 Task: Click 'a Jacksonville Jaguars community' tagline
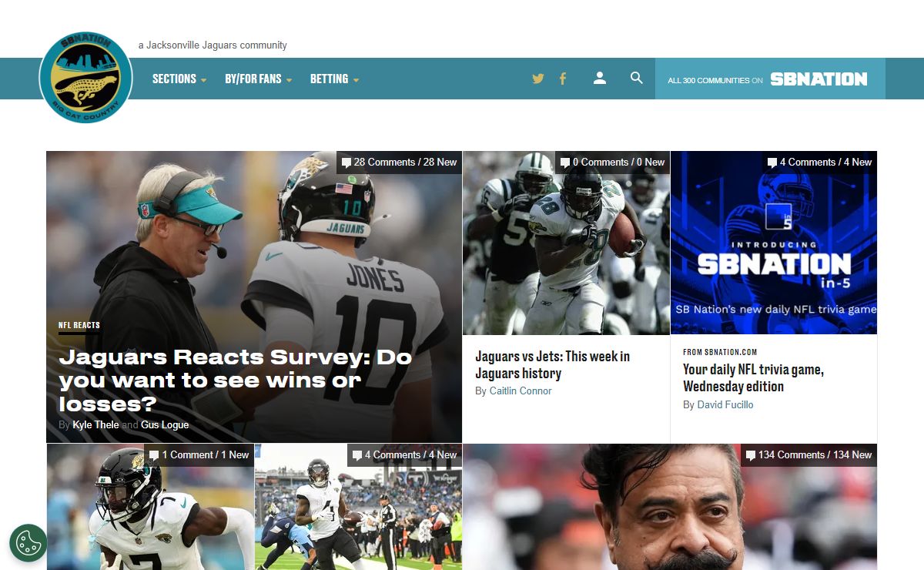[x=213, y=45]
